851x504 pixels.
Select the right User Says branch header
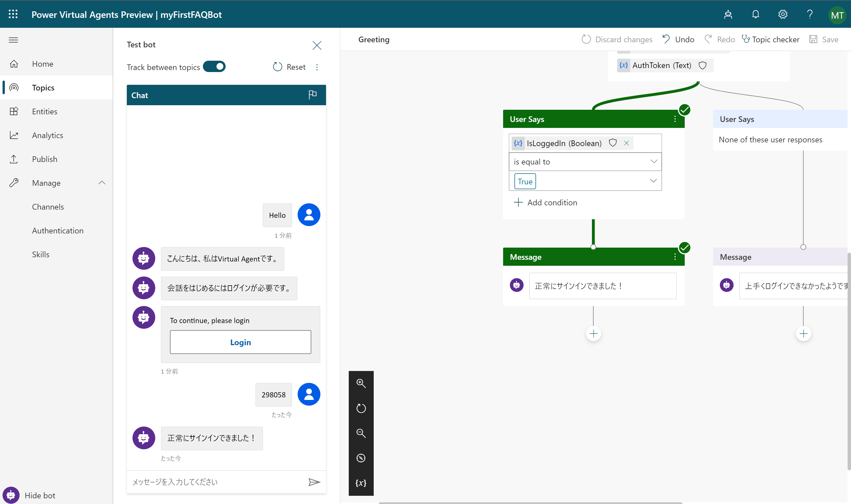click(x=780, y=119)
